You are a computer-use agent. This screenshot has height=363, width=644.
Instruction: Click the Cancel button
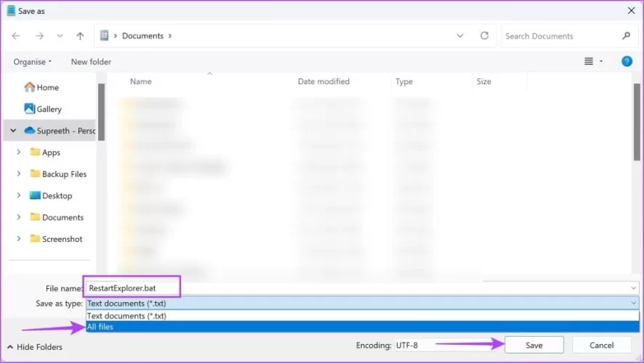(601, 345)
